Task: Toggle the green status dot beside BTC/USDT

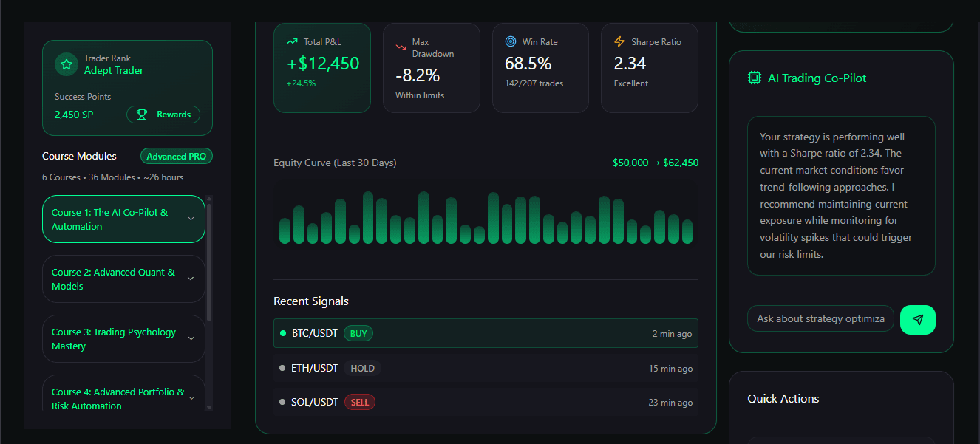Action: pyautogui.click(x=282, y=333)
